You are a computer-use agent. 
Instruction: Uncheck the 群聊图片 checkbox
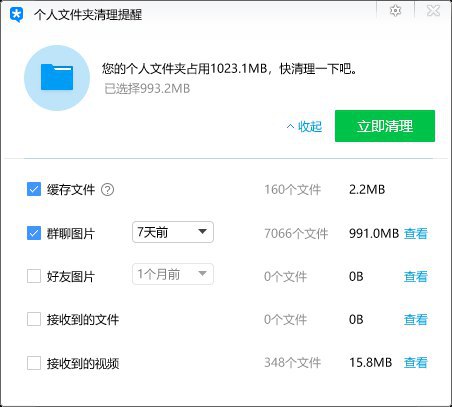tap(34, 233)
